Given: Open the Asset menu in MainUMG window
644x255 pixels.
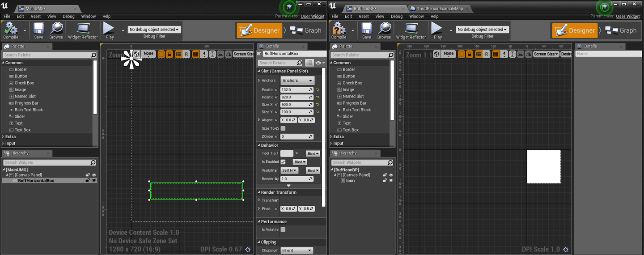Looking at the screenshot, I should point(35,16).
